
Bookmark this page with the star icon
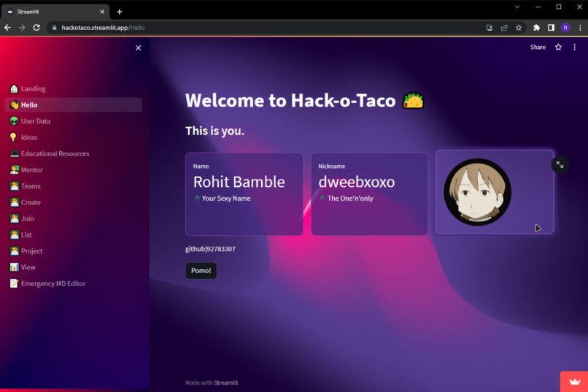coord(519,28)
